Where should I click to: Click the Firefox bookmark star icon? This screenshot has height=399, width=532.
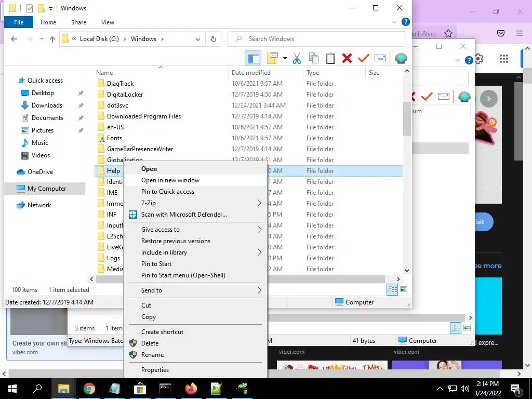point(448,33)
